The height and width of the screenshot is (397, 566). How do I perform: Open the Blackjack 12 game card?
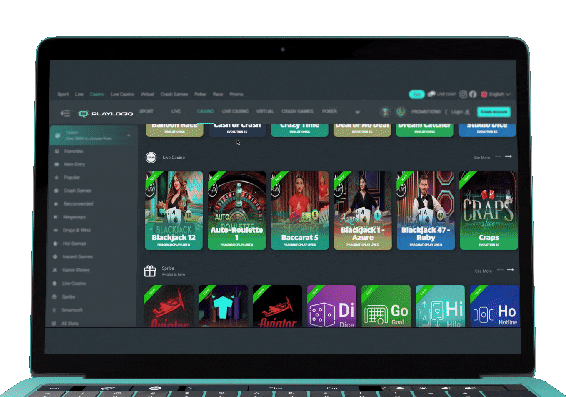pos(174,210)
